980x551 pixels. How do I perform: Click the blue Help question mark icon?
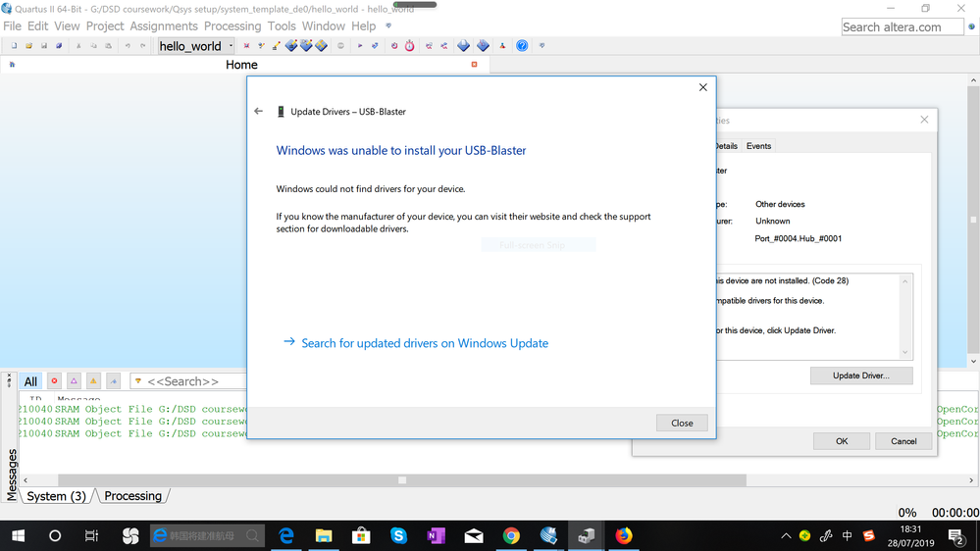pyautogui.click(x=522, y=46)
